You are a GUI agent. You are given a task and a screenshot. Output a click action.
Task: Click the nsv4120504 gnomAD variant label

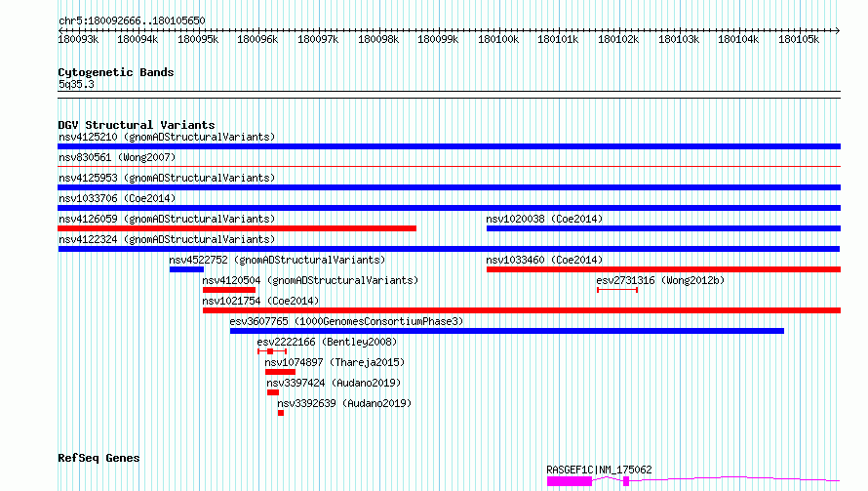point(310,280)
